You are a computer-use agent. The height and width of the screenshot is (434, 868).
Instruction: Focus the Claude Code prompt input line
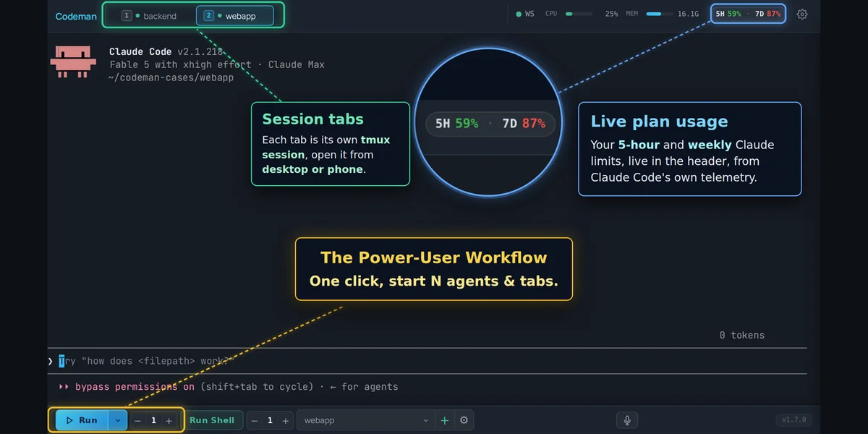pos(427,361)
